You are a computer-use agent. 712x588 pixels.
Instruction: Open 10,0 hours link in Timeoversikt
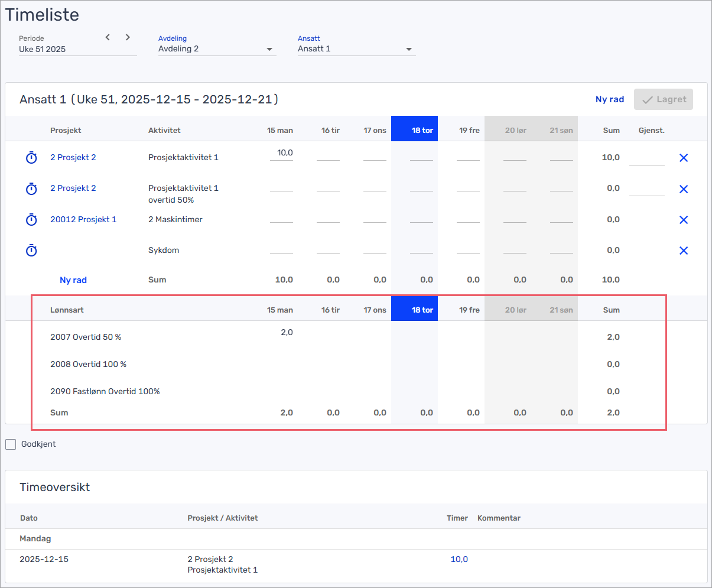[x=459, y=559]
